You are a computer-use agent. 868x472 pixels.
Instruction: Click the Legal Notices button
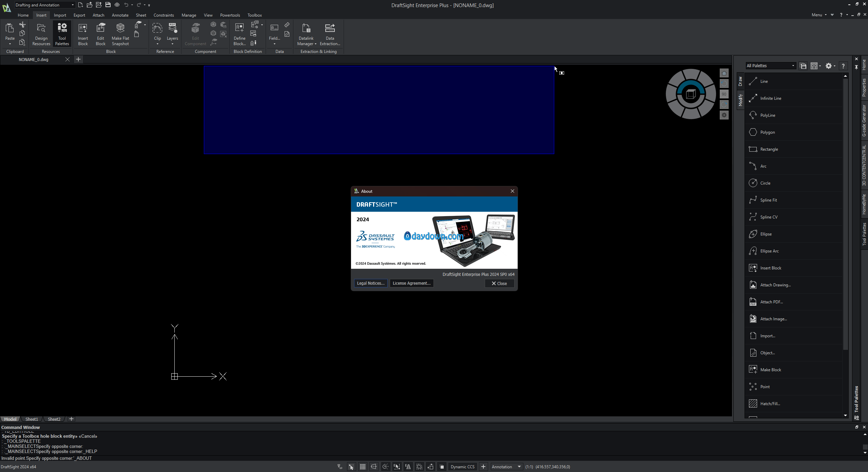(370, 283)
